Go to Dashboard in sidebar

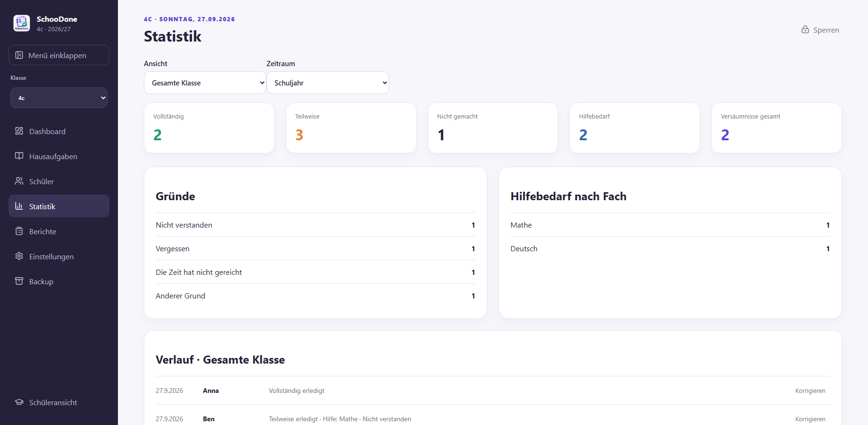(x=59, y=131)
